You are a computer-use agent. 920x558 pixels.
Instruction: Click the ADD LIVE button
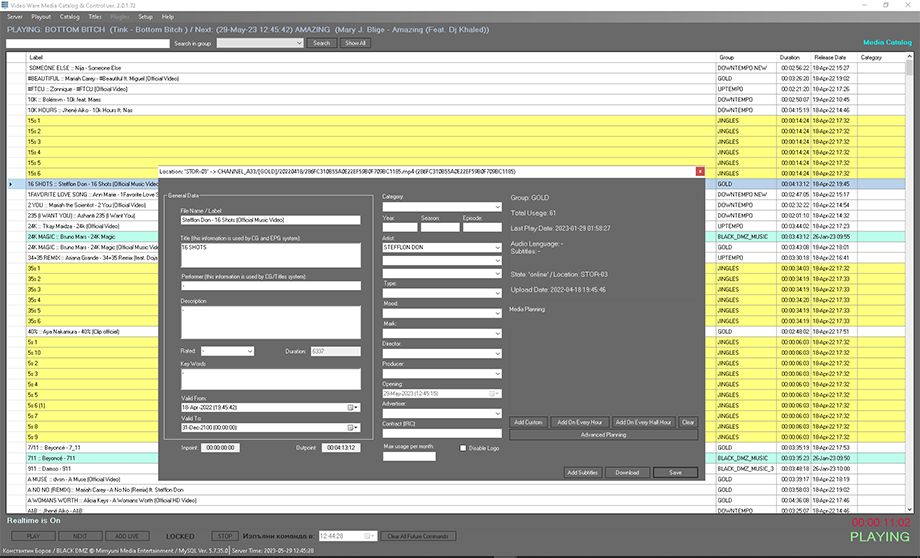[x=127, y=536]
